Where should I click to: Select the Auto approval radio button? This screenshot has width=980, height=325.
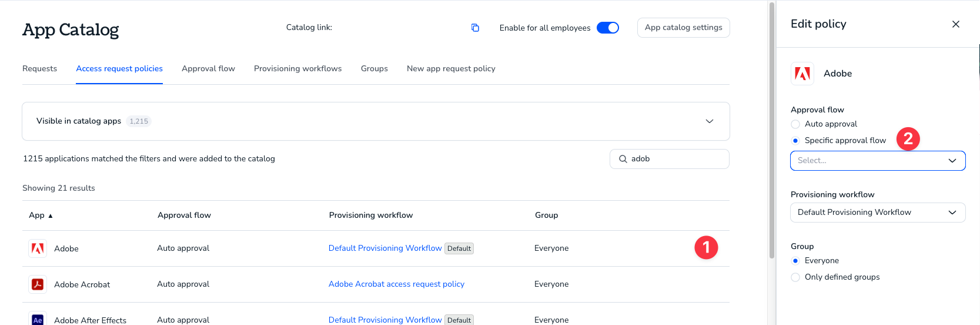[x=795, y=124]
